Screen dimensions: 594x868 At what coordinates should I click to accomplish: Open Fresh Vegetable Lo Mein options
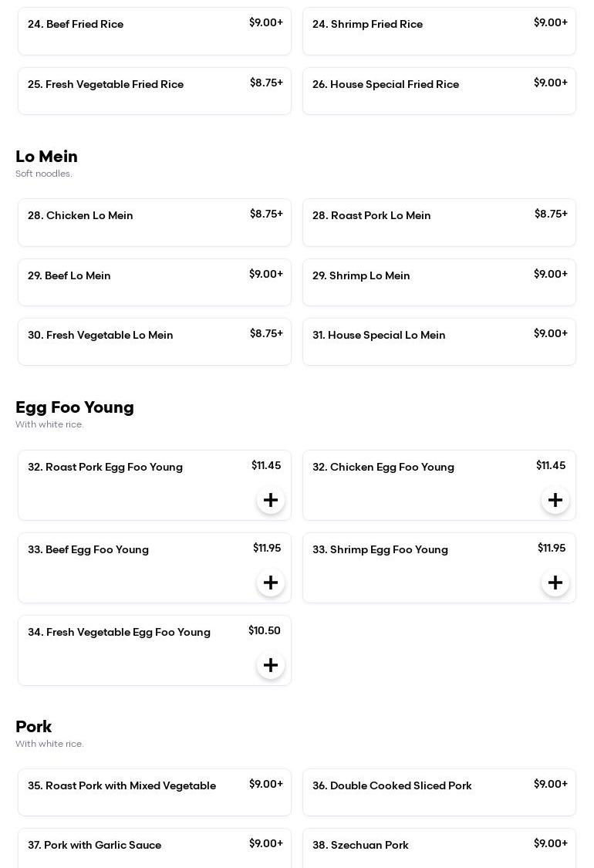tap(154, 342)
